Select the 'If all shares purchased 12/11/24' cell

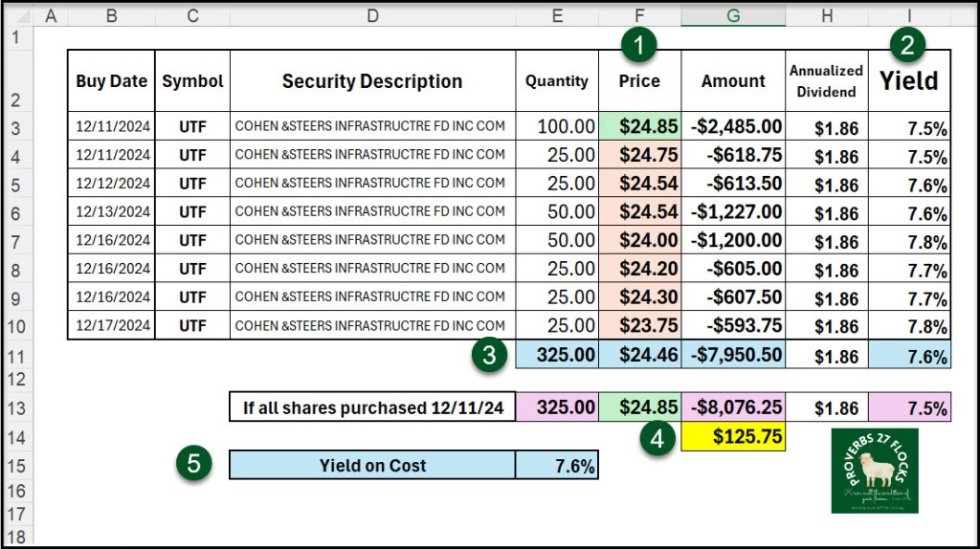372,408
